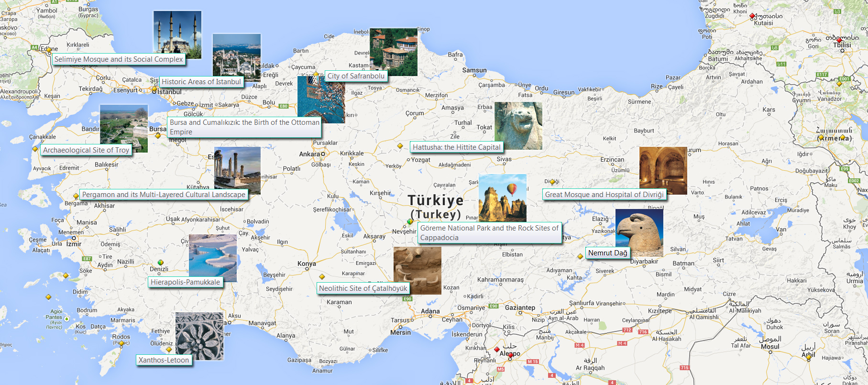This screenshot has height=385, width=868.
Task: Open Great Mosque and Hospital of Divriği label
Action: pyautogui.click(x=604, y=195)
